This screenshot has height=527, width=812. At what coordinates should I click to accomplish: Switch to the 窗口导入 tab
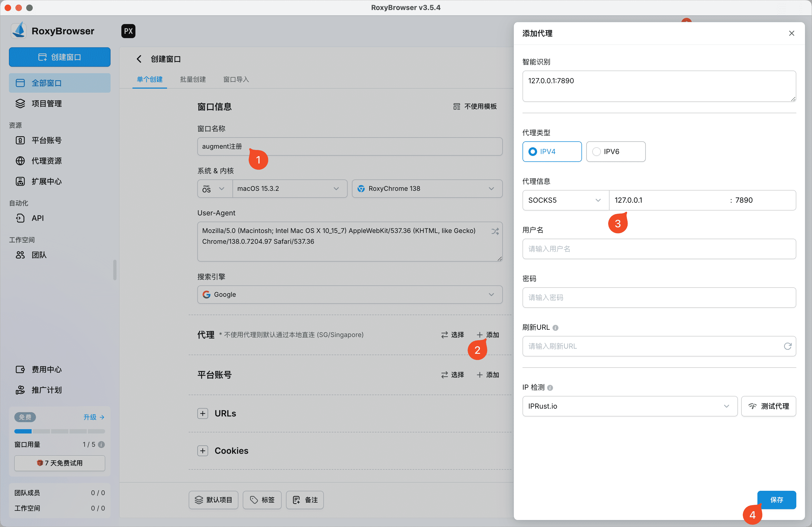pos(236,79)
